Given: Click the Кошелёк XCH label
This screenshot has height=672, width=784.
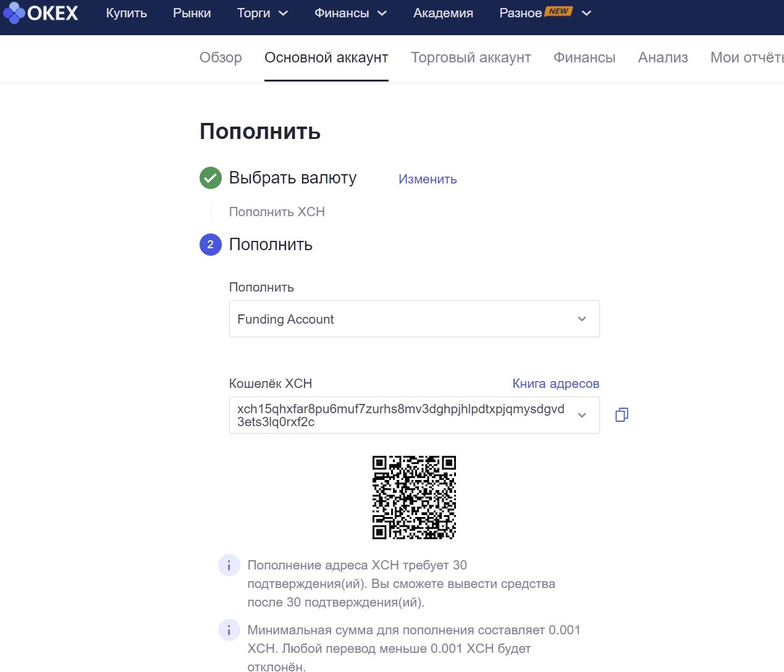Looking at the screenshot, I should pyautogui.click(x=271, y=384).
